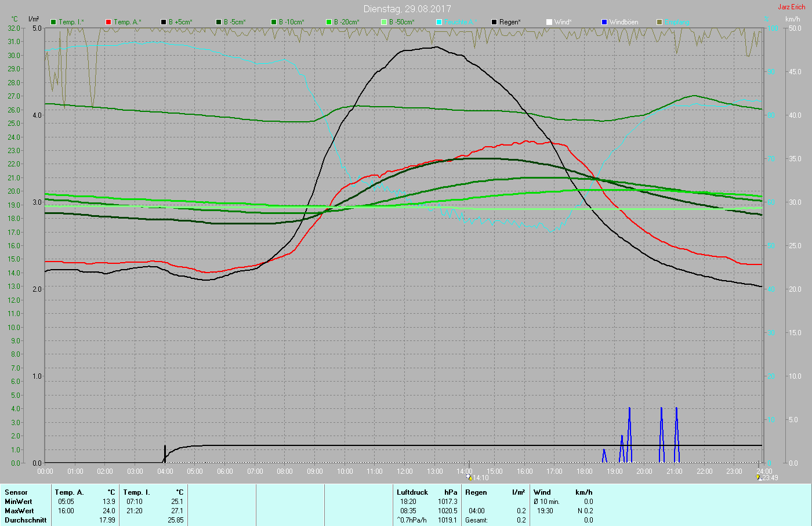This screenshot has height=526, width=812.
Task: Click the bright green B -20cm legend box
Action: click(329, 22)
